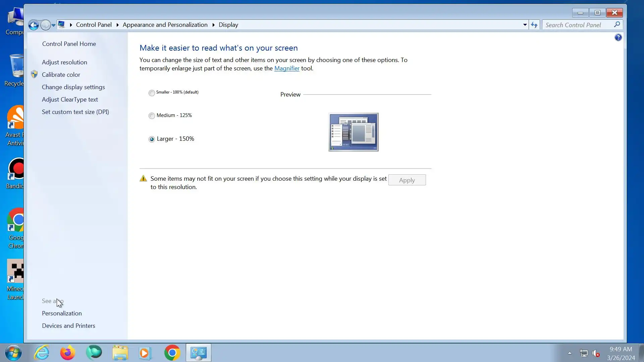The image size is (644, 362).
Task: Show hidden tray icons arrow
Action: [570, 353]
